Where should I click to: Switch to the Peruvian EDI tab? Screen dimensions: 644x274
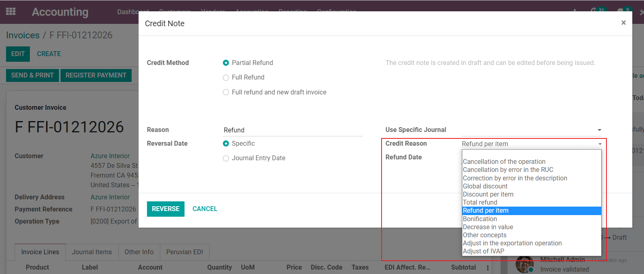[x=185, y=252]
